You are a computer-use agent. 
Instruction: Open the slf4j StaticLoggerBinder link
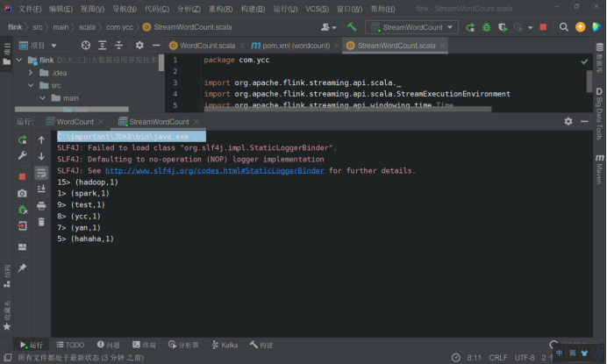(214, 171)
